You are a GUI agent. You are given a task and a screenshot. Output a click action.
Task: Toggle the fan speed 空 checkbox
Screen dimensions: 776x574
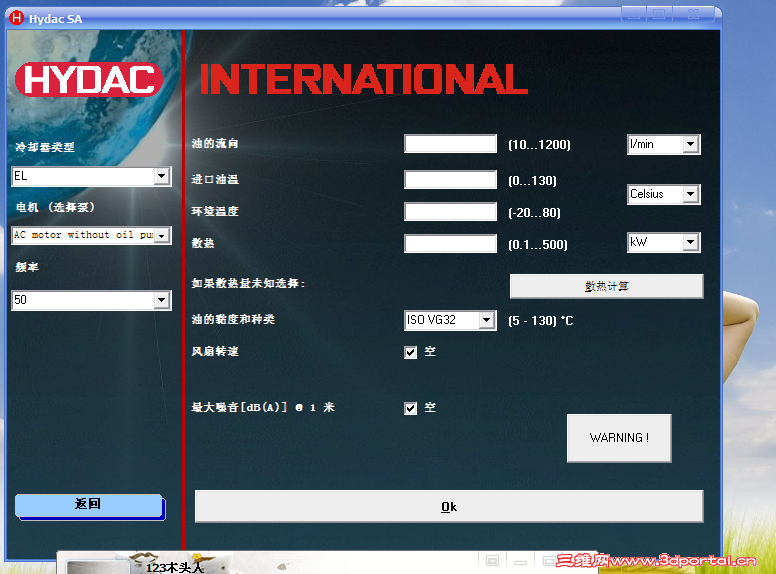pyautogui.click(x=410, y=352)
